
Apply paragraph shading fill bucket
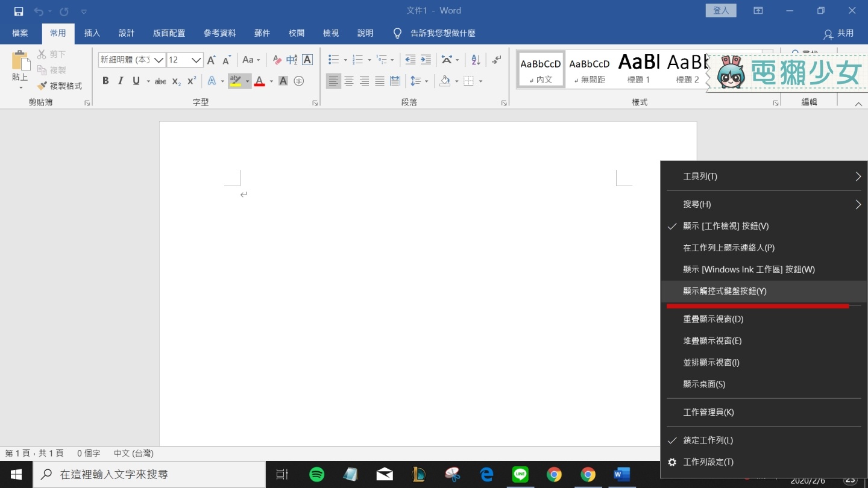coord(445,81)
